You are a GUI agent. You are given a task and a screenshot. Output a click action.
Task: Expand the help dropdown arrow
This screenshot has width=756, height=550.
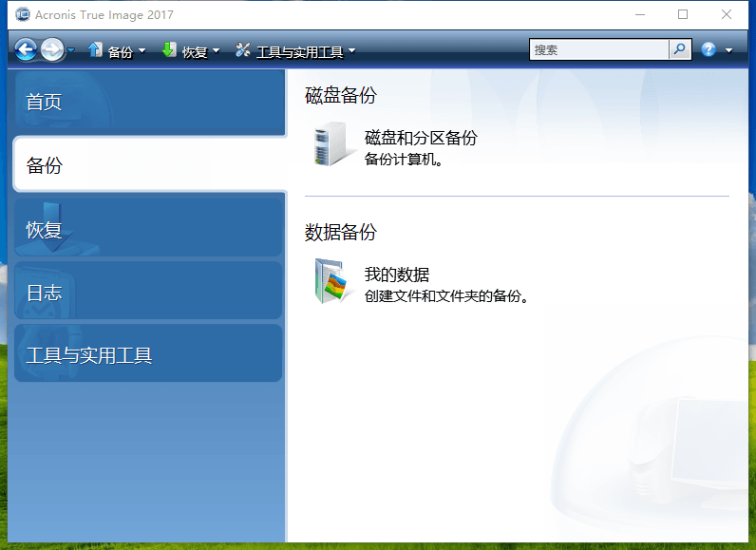tap(728, 50)
